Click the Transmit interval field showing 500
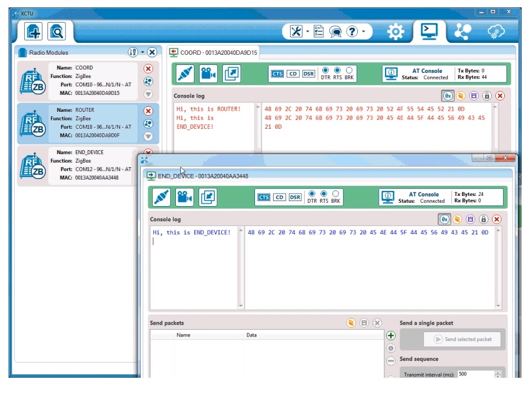 click(x=475, y=374)
